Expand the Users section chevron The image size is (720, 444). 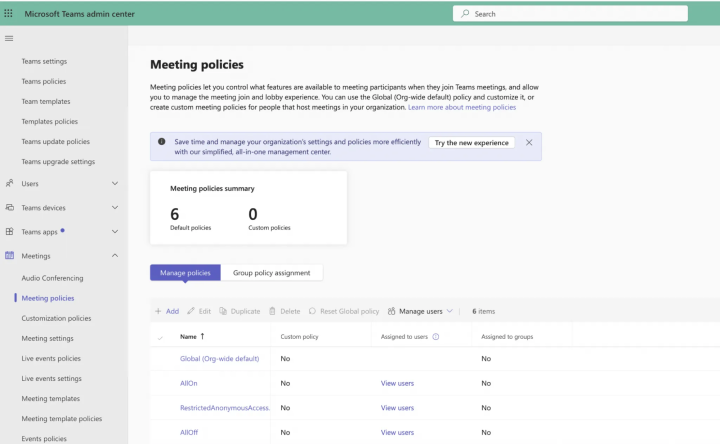coord(115,183)
